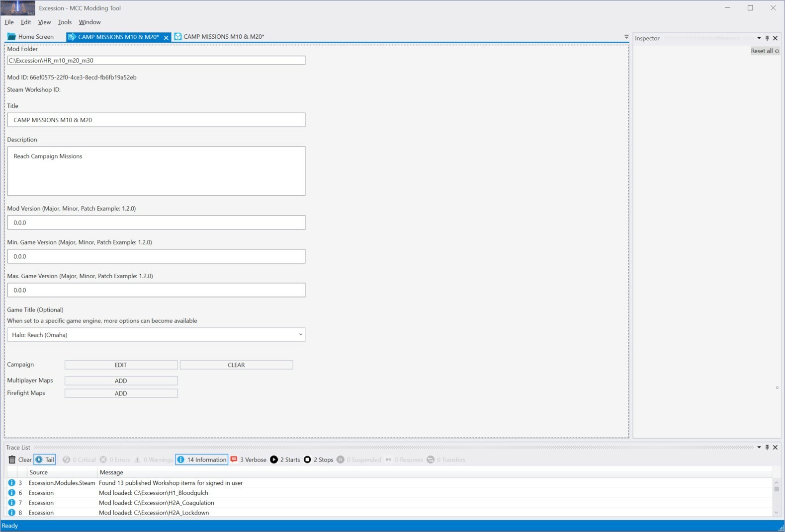Click the Trace List scroll up arrow
The image size is (785, 532).
[x=777, y=482]
